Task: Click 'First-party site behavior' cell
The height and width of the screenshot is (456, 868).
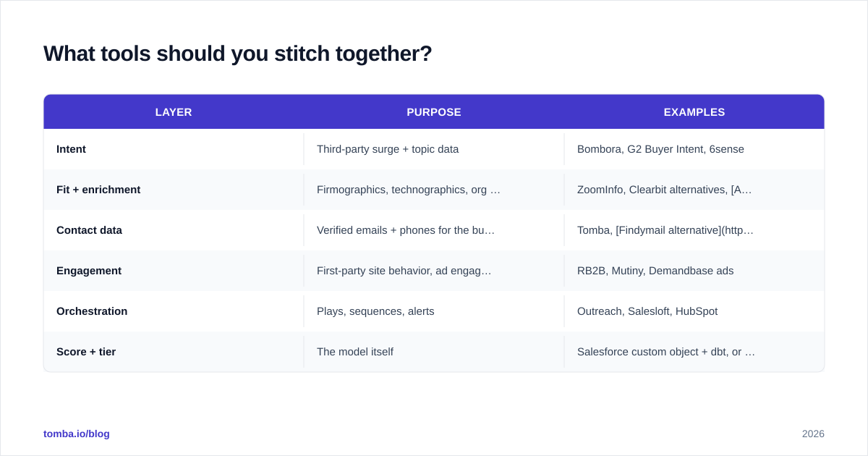Action: point(404,271)
